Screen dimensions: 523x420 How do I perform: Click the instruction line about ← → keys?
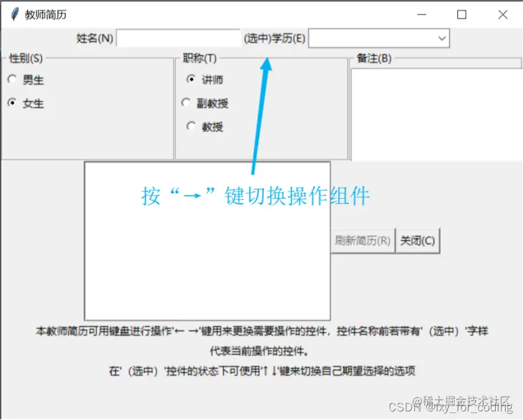point(262,331)
